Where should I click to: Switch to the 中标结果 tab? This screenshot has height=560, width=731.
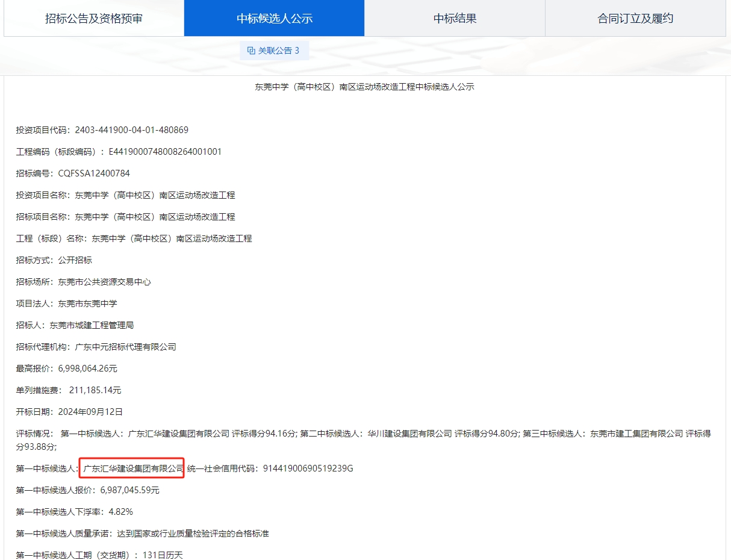[455, 18]
